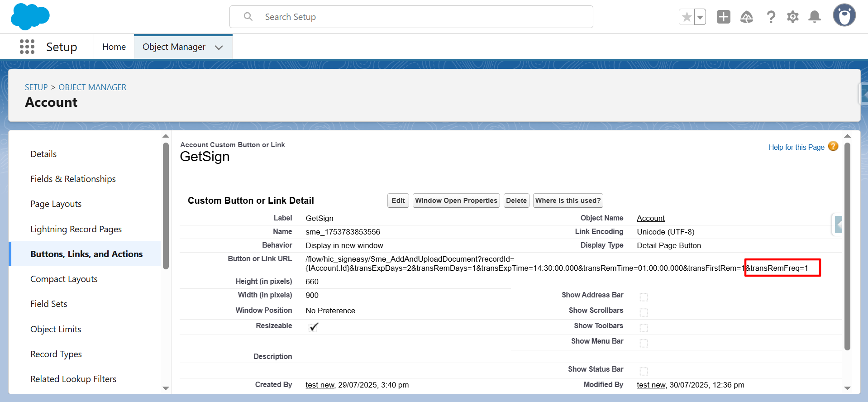Open Page Layouts in the sidebar
This screenshot has width=868, height=402.
point(56,204)
